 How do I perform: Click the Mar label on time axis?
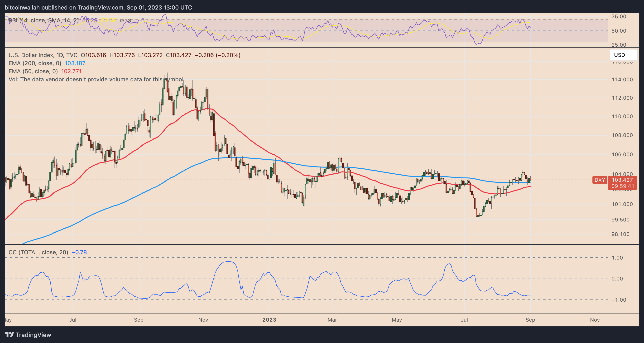(332, 320)
